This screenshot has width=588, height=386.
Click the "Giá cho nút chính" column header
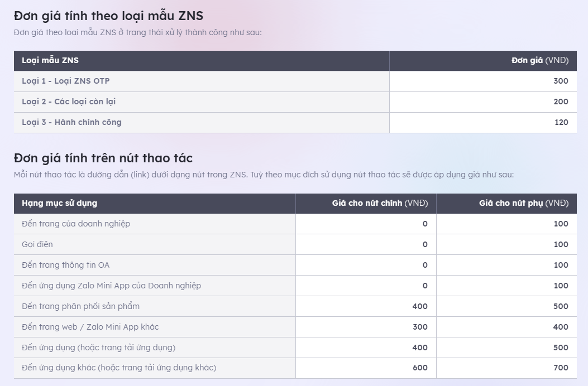pyautogui.click(x=380, y=203)
